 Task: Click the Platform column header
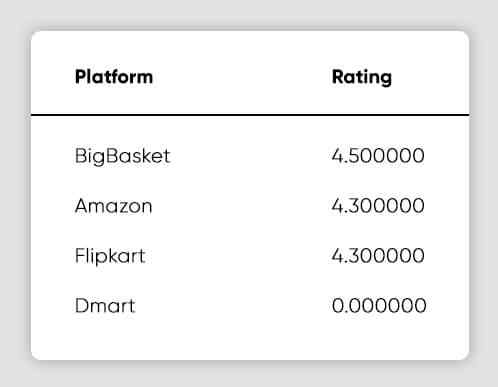click(x=114, y=77)
